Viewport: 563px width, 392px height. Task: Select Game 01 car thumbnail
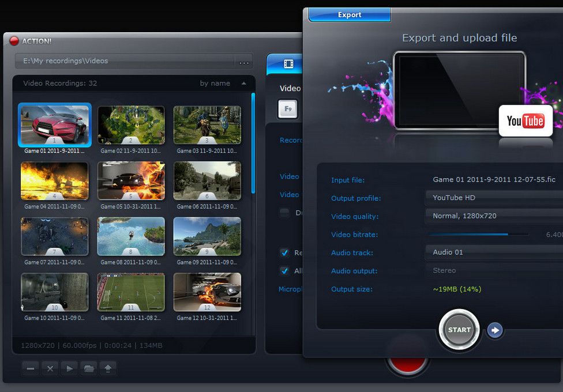click(55, 125)
